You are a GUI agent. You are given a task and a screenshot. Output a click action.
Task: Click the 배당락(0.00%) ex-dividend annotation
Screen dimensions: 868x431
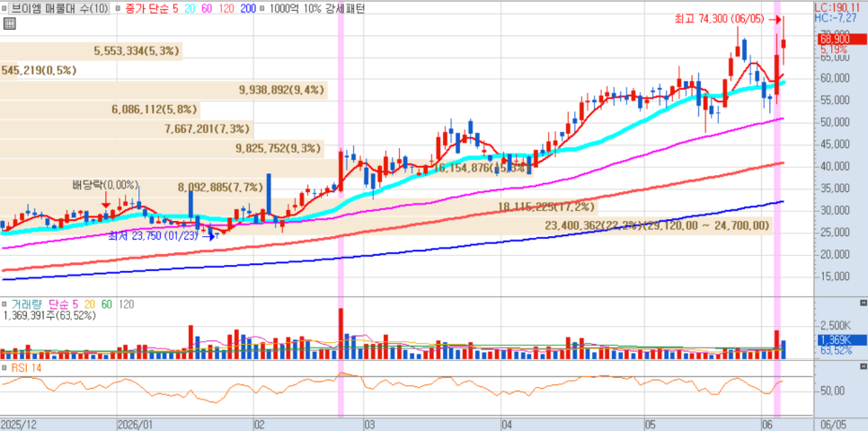pos(105,185)
